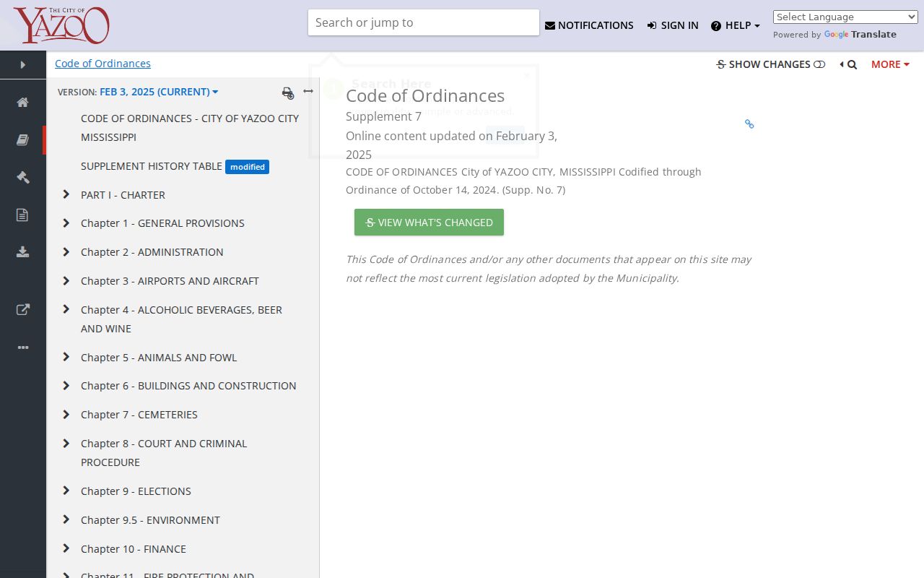Open the gavel ordinances sidebar icon
The height and width of the screenshot is (578, 924).
click(x=23, y=177)
